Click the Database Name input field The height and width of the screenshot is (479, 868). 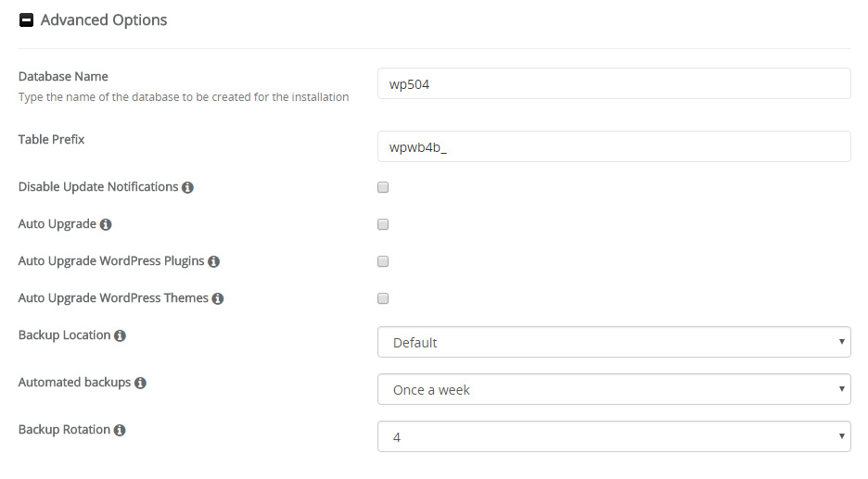pyautogui.click(x=614, y=83)
